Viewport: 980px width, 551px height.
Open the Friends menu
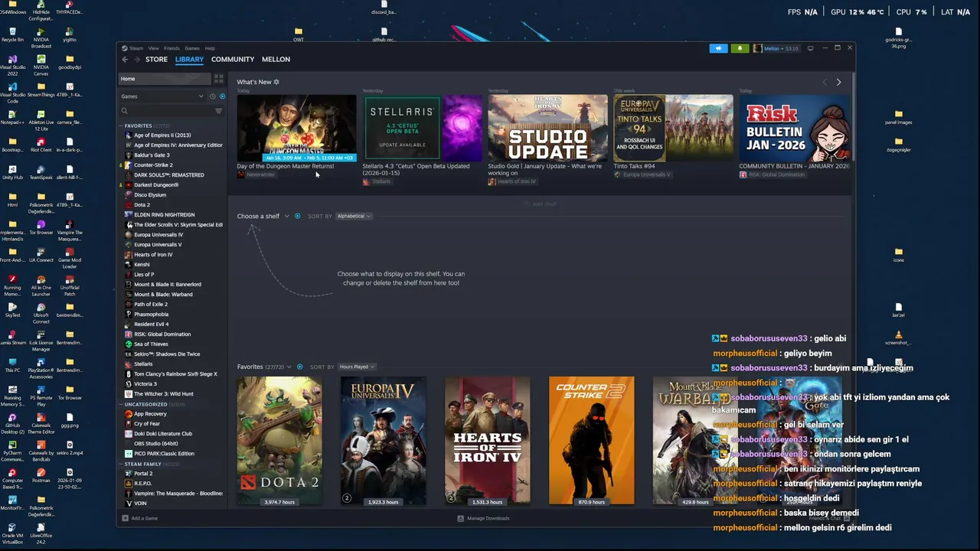(x=171, y=48)
